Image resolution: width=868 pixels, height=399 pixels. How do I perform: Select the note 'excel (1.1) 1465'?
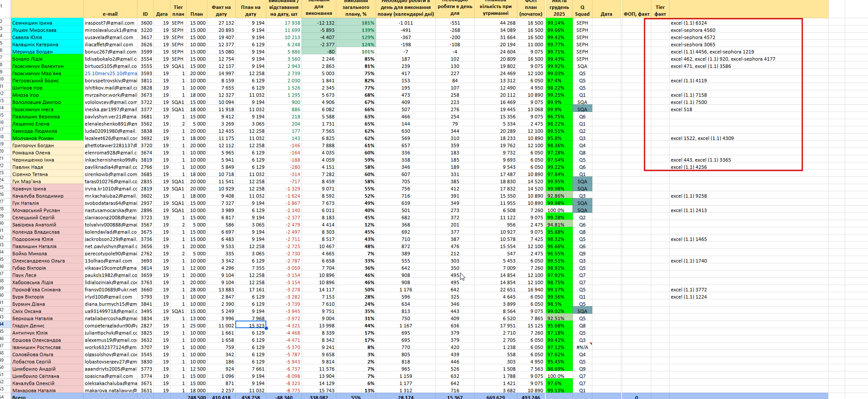[689, 239]
